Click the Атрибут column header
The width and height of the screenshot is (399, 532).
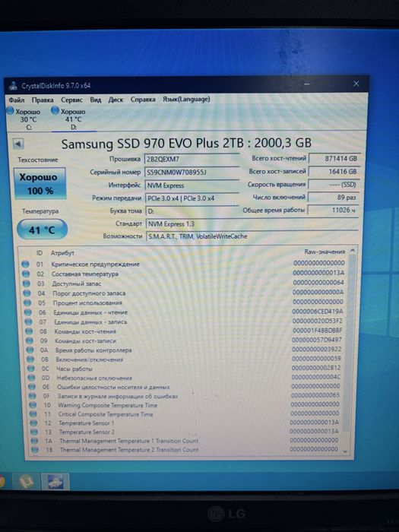(63, 253)
